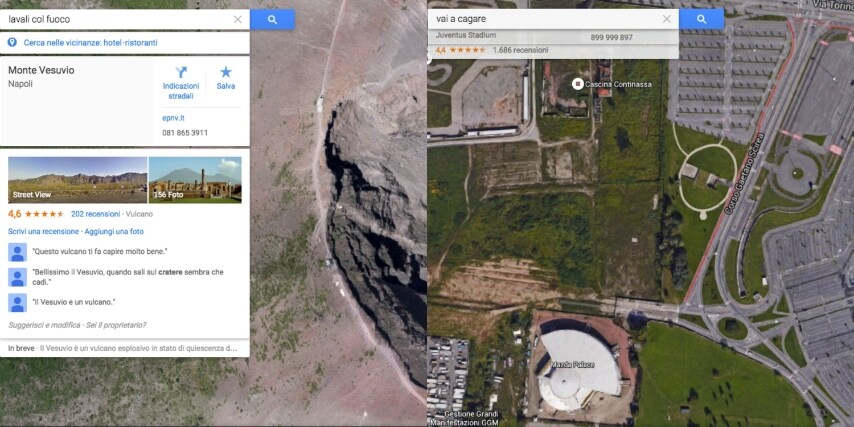Image resolution: width=854 pixels, height=427 pixels.
Task: Click Aggiungi una foto link
Action: [x=114, y=231]
